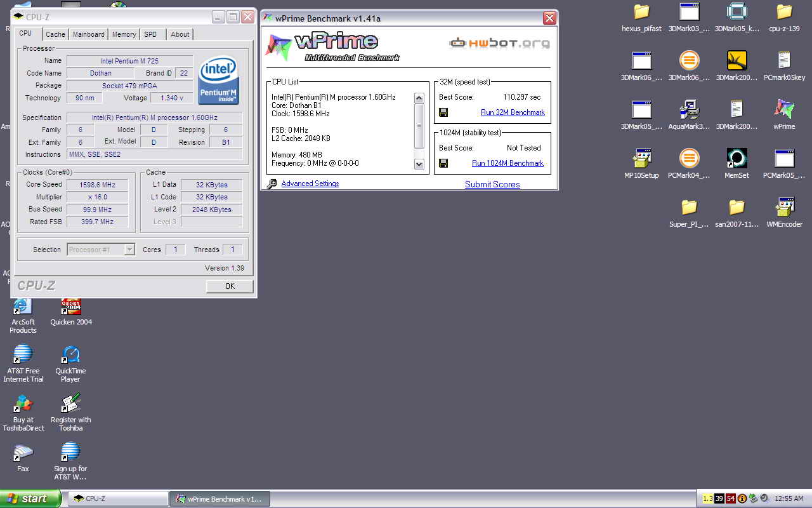
Task: Click the Instructions field MMX, SSE, SSE2
Action: click(x=154, y=154)
